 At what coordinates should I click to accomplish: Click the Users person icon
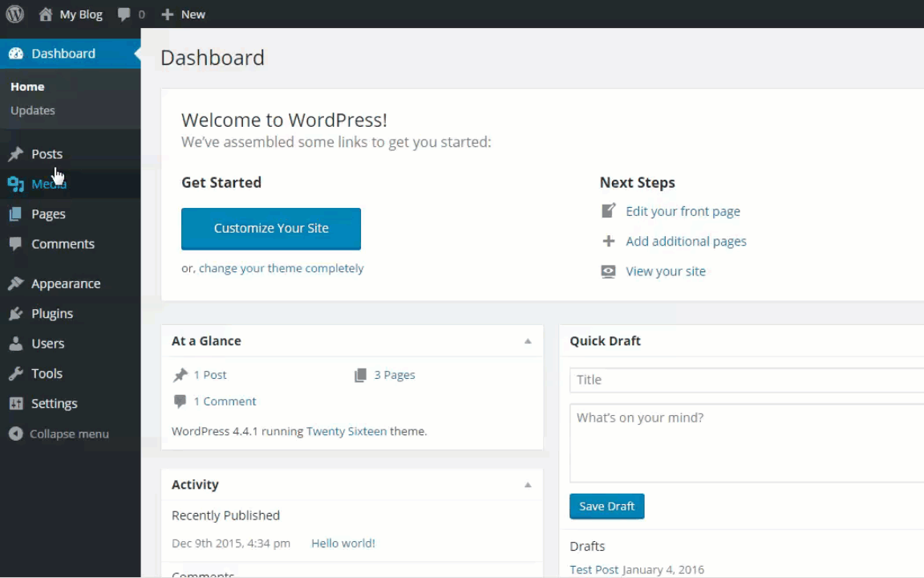pyautogui.click(x=16, y=344)
